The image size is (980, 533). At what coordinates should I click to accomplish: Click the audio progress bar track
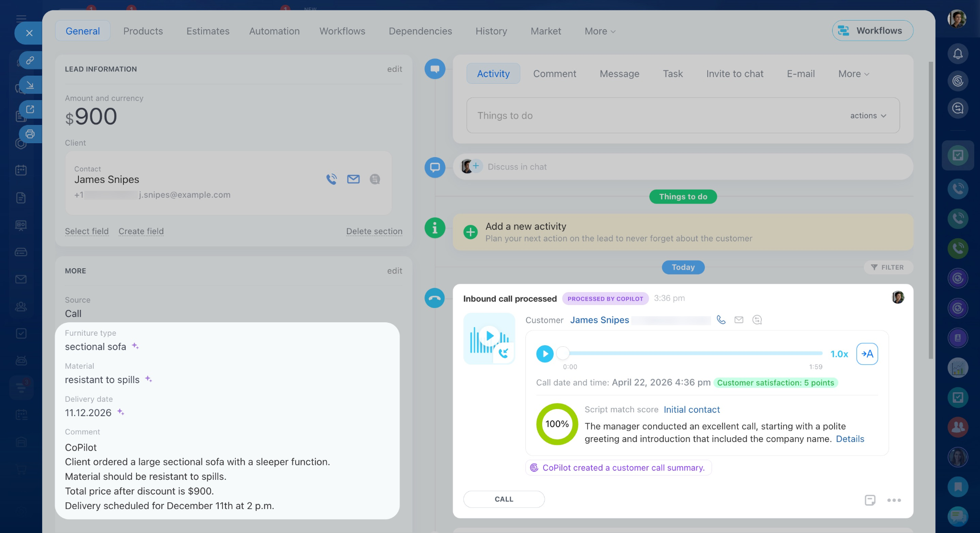[x=692, y=353]
